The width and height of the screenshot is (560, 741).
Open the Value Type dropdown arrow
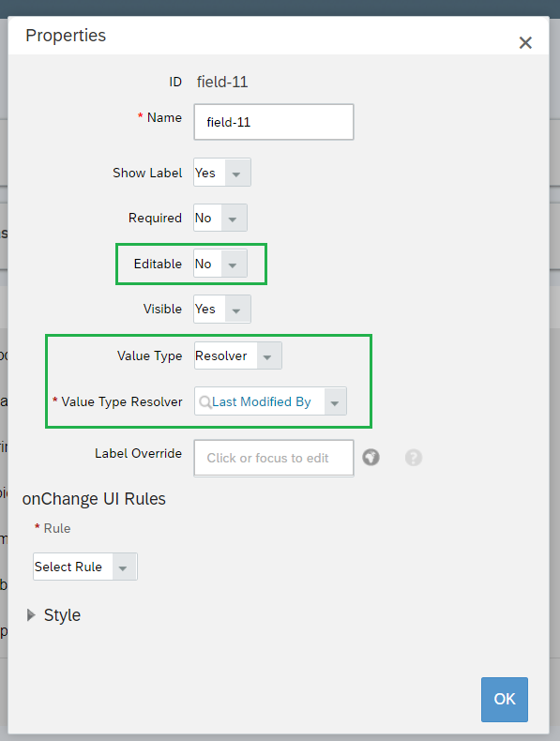click(268, 356)
